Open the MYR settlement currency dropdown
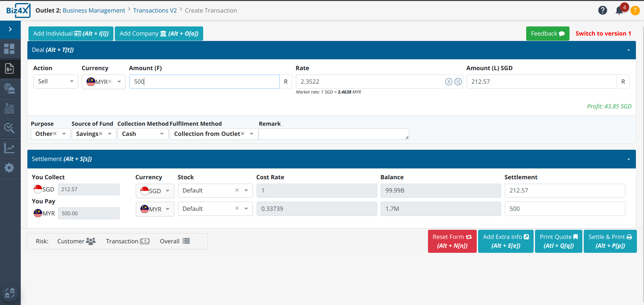Screen dimensions: 644x305 pos(155,209)
